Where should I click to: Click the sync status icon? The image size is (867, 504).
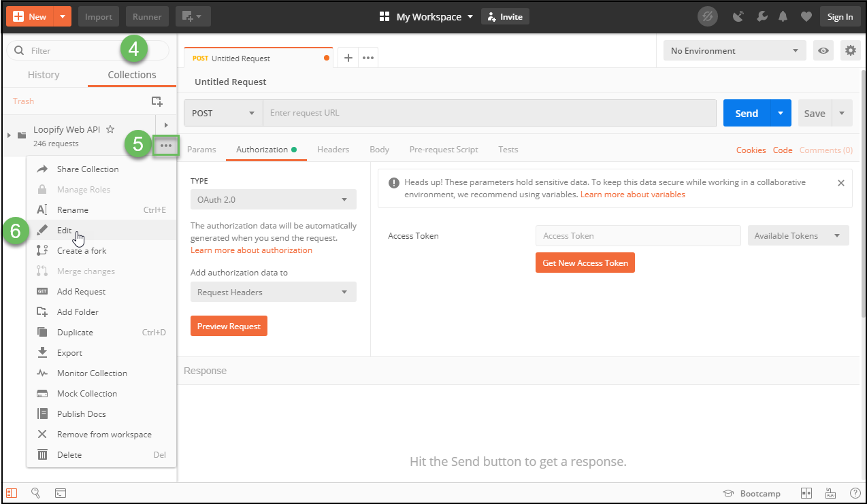708,16
